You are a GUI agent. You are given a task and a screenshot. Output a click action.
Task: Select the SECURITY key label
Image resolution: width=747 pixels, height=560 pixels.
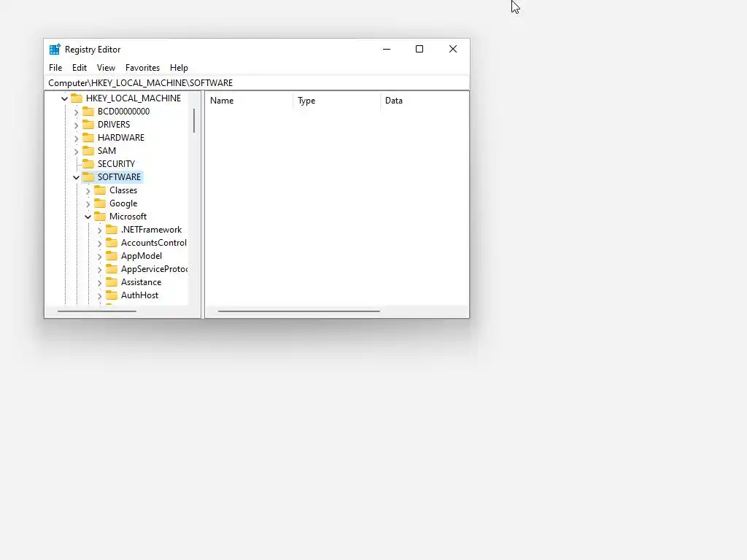point(116,164)
